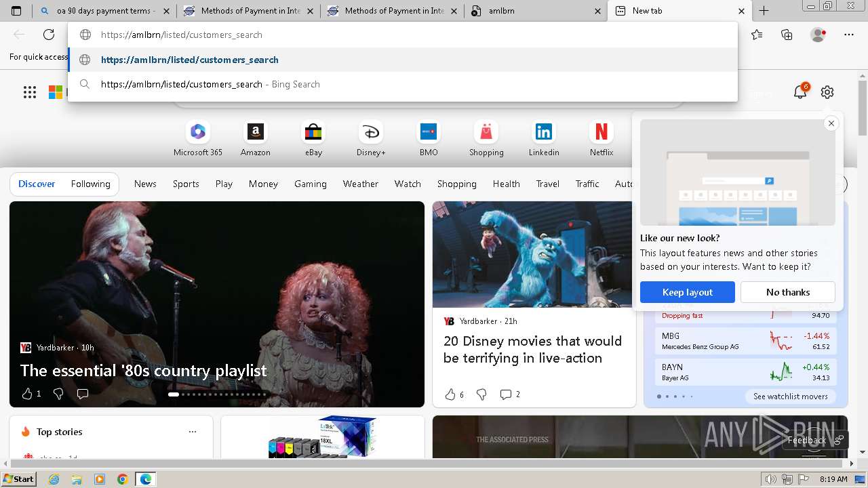Viewport: 868px width, 488px height.
Task: Click the Windows Start button
Action: [x=19, y=479]
